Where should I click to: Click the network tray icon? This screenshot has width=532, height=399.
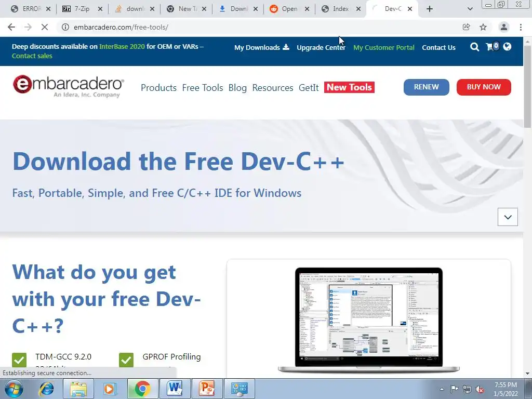(x=467, y=389)
